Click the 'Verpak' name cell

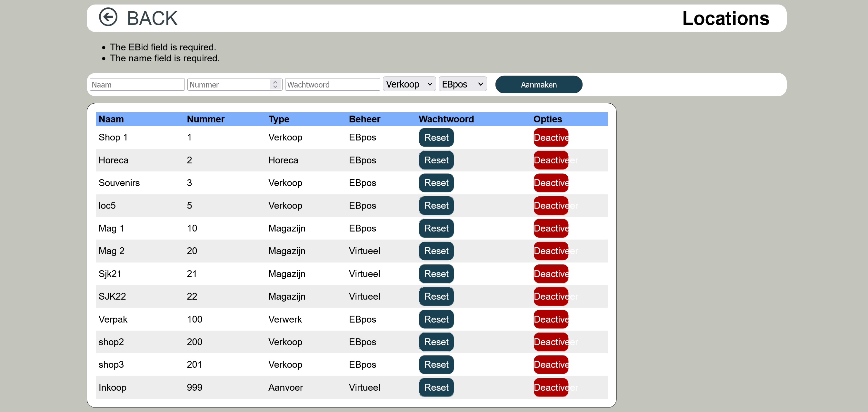113,320
